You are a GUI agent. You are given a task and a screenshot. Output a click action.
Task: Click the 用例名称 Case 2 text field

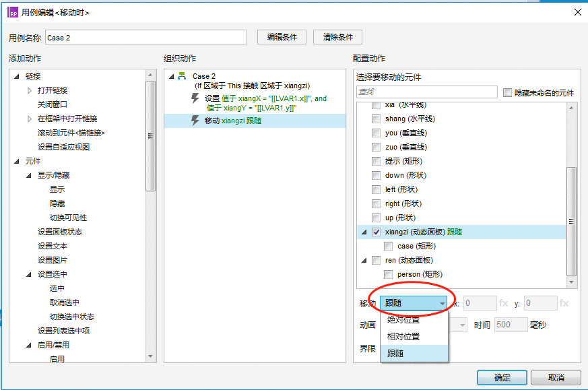tap(146, 38)
